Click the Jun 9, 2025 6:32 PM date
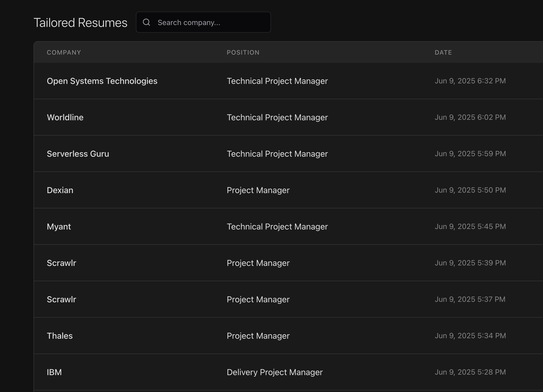The image size is (543, 392). coord(470,81)
